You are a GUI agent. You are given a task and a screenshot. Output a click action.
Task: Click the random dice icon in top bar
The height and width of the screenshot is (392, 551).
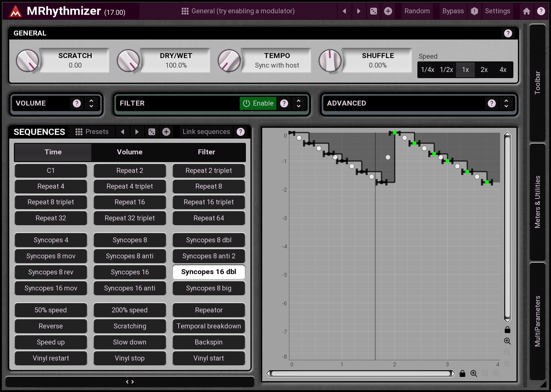[373, 11]
